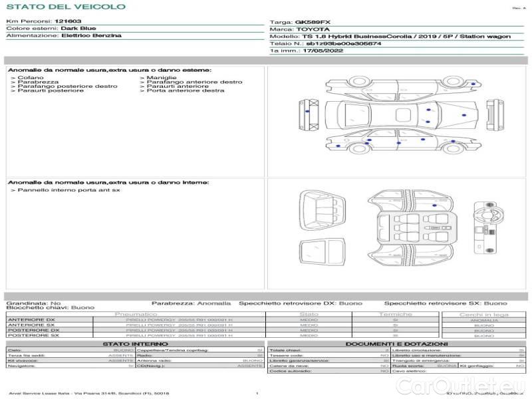
Task: Click the DOCUMENTI E DOTAZIONI section header
Action: [396, 344]
